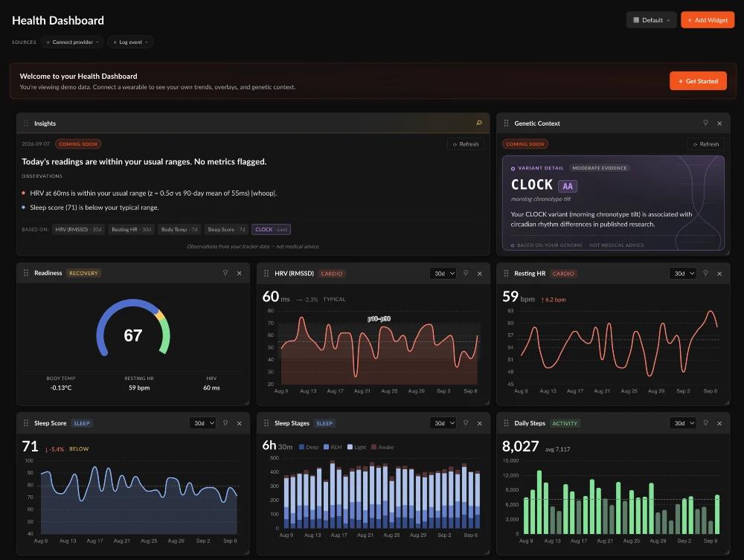The width and height of the screenshot is (744, 560).
Task: Toggle pin on Genetic Context widget
Action: (705, 123)
